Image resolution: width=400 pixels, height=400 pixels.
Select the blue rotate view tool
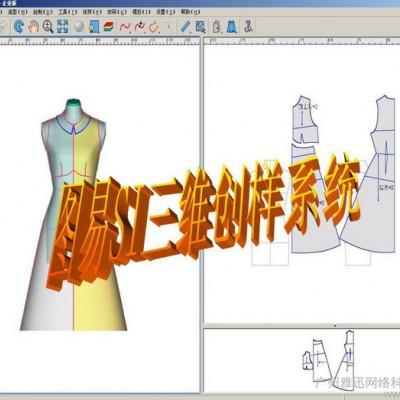coord(19,26)
